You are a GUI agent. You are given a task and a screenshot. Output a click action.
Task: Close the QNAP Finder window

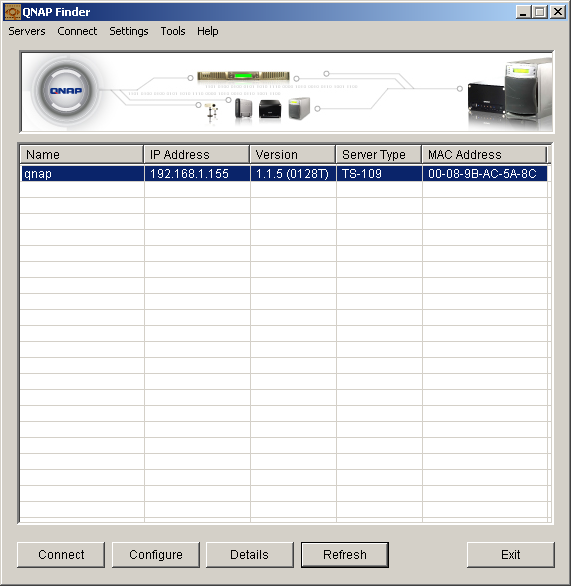[x=558, y=12]
